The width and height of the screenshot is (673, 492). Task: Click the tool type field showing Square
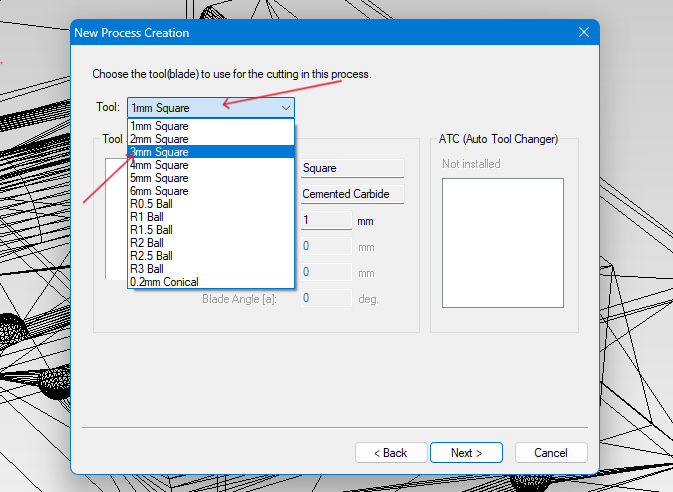(x=352, y=168)
